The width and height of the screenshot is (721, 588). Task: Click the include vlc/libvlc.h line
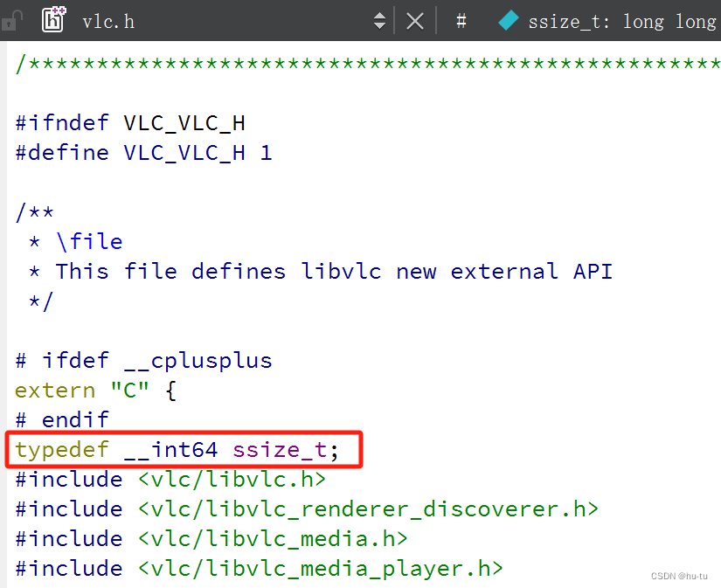[166, 479]
